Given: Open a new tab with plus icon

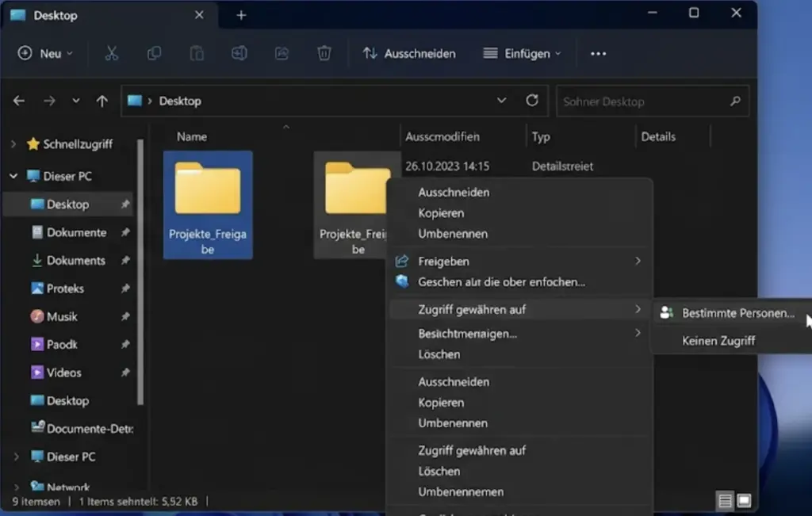Looking at the screenshot, I should tap(241, 16).
